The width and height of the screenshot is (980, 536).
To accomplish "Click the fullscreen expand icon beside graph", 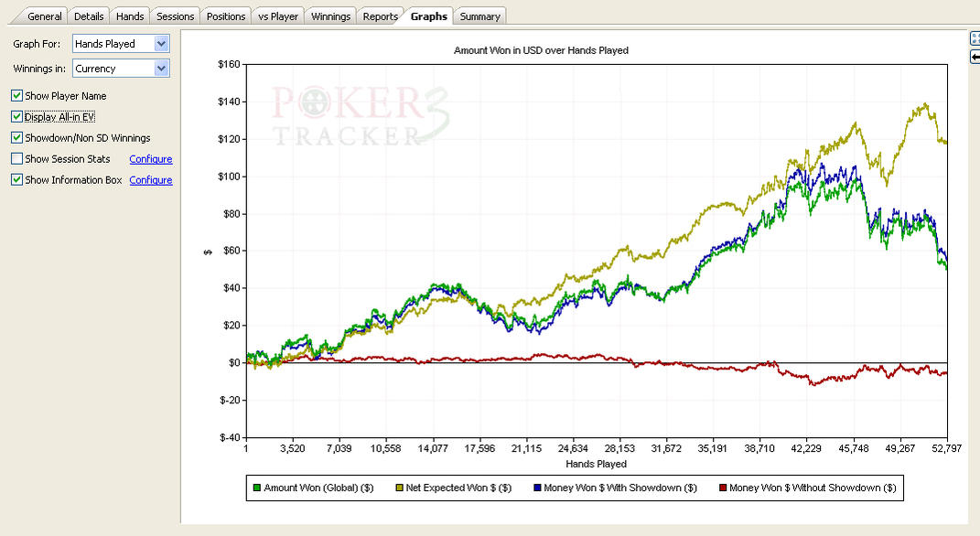I will click(975, 38).
